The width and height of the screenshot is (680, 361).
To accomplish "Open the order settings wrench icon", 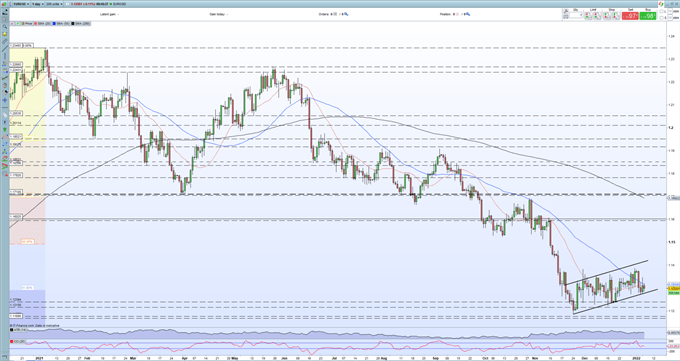I will pos(566,11).
